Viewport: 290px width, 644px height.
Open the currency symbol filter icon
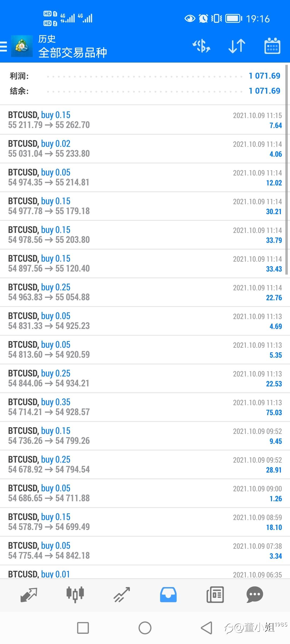(201, 46)
